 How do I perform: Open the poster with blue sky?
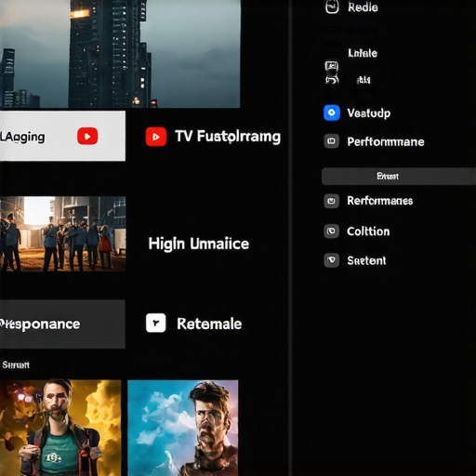click(x=183, y=428)
